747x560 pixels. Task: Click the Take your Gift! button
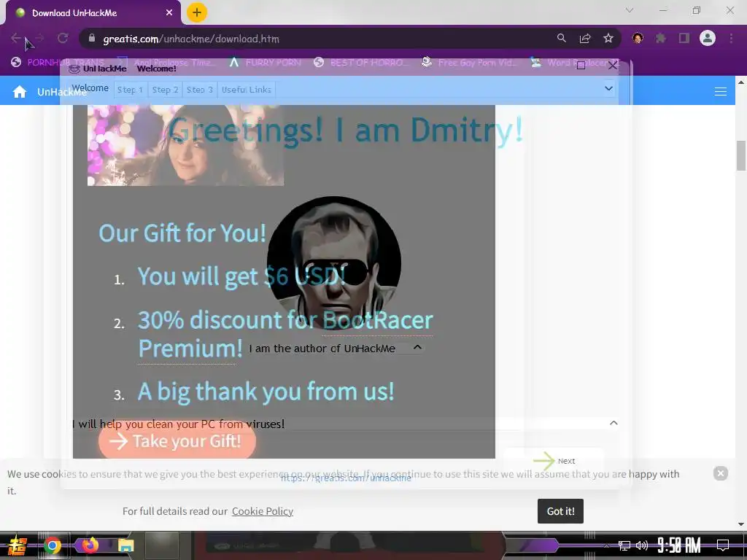point(177,441)
